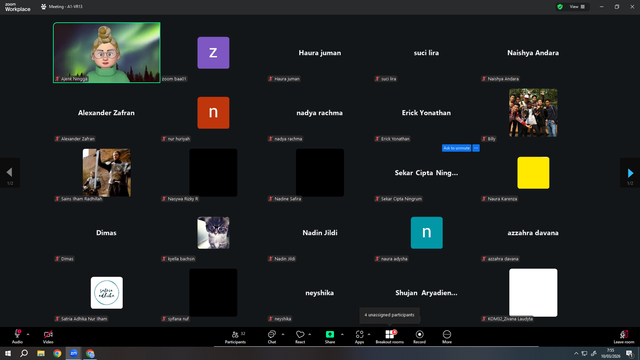Show hidden system tray icons
Image resolution: width=640 pixels, height=360 pixels.
576,353
